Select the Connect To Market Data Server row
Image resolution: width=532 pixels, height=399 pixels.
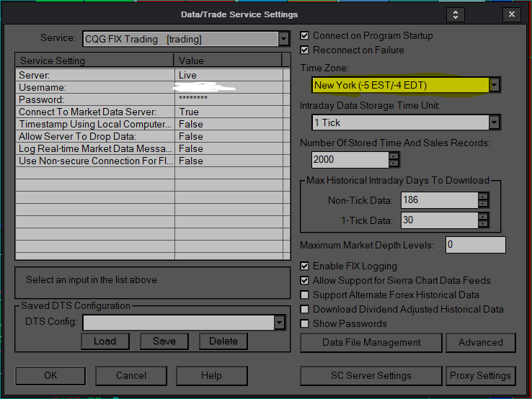coord(94,112)
